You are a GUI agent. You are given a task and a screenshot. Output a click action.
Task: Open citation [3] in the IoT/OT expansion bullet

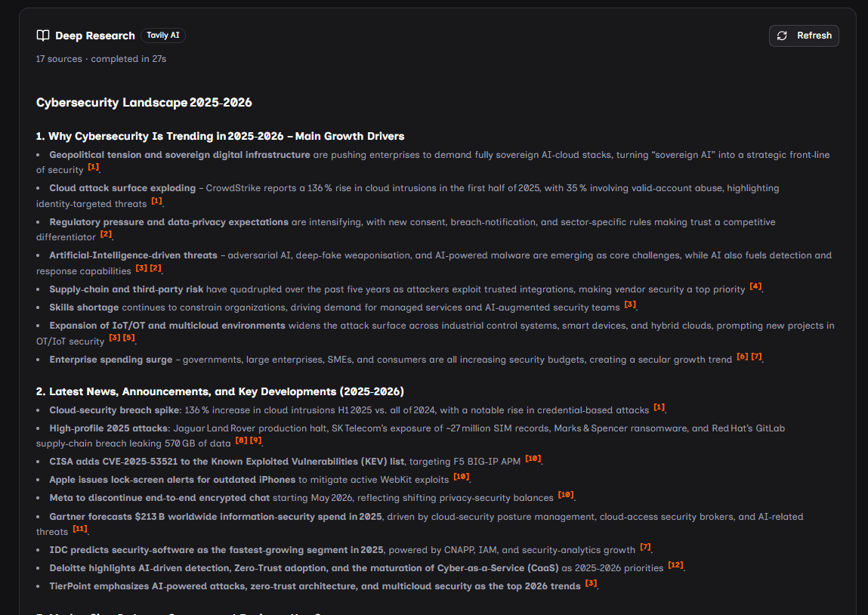[115, 338]
